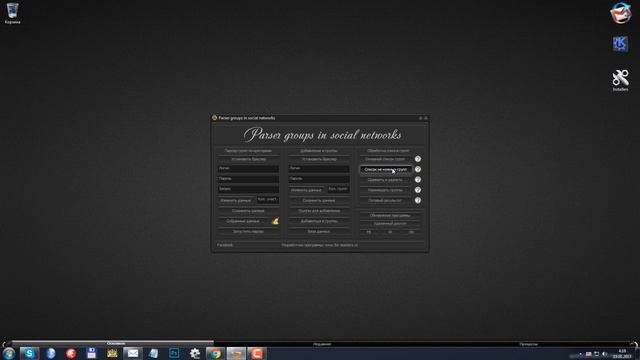The height and width of the screenshot is (360, 640).
Task: Open the Recycle Bin desktop icon
Action: tap(12, 13)
